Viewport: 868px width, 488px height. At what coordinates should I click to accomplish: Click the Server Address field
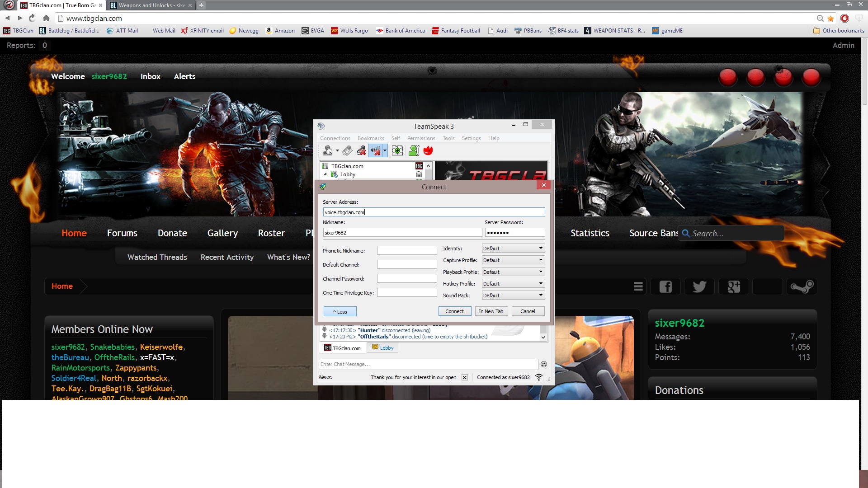click(x=434, y=212)
